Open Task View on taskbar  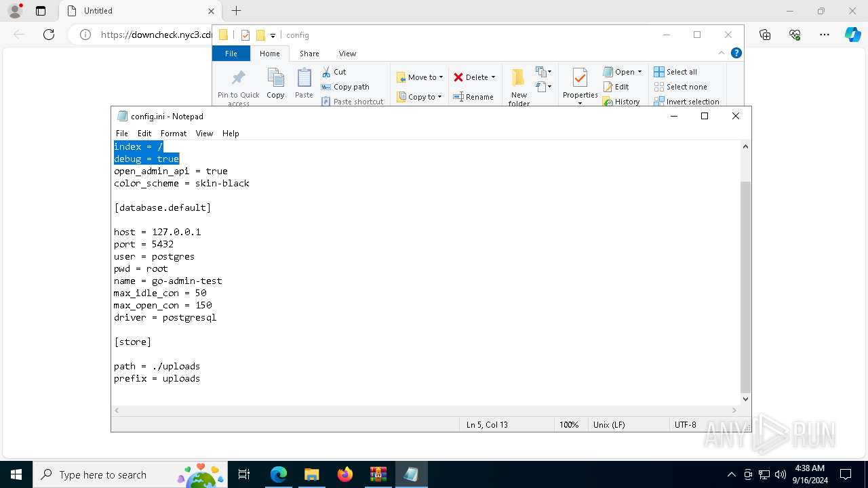[x=244, y=474]
